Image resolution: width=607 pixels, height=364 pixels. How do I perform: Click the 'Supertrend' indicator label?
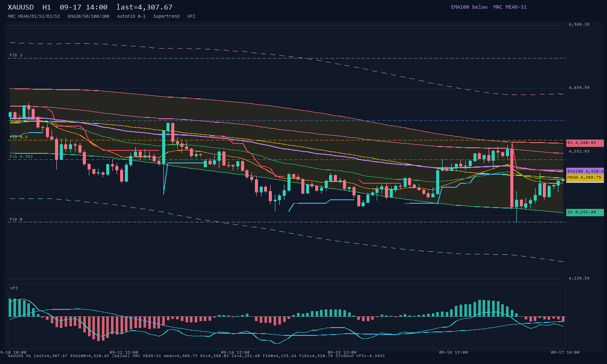(x=166, y=16)
